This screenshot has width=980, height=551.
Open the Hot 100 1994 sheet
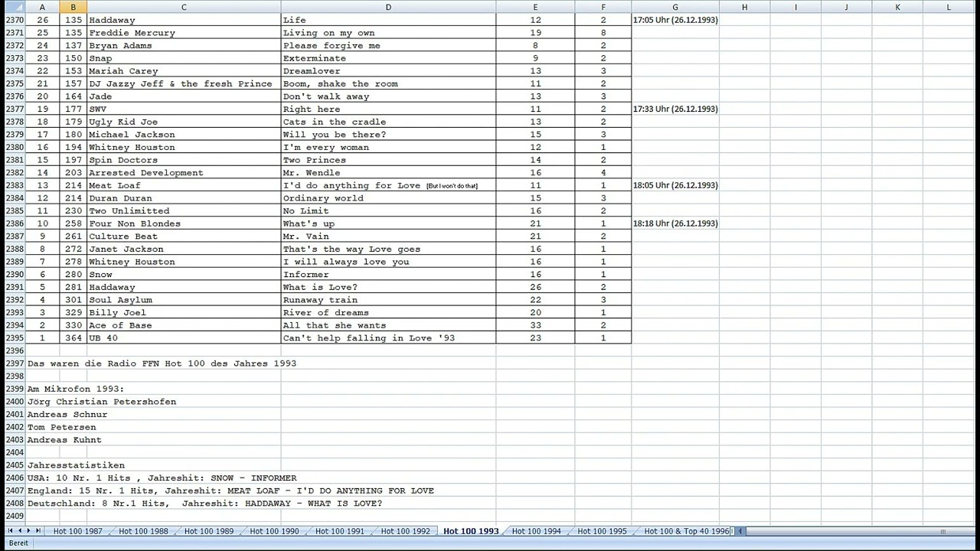(x=536, y=531)
